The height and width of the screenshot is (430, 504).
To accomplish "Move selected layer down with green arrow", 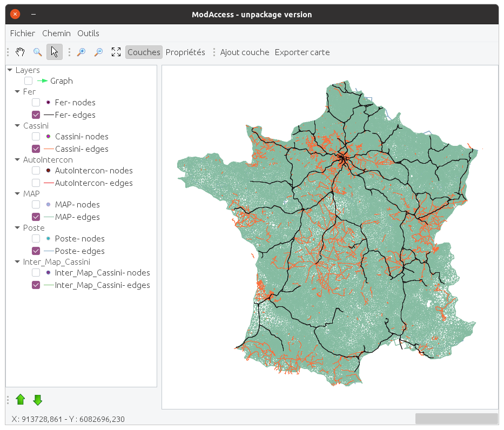I will (x=37, y=399).
